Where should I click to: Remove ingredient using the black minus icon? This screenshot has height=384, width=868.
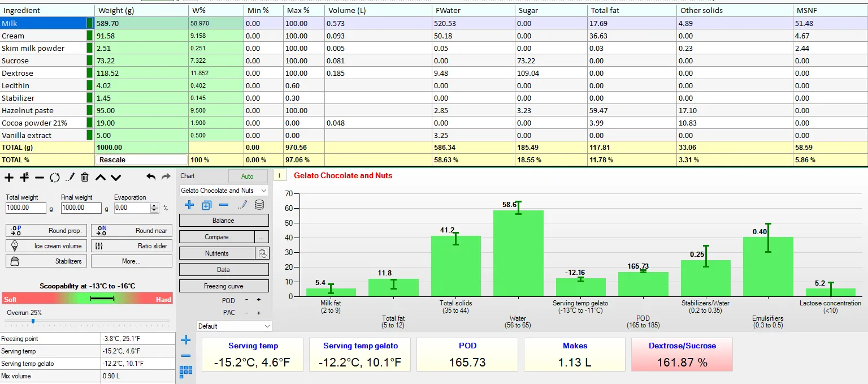tap(39, 178)
